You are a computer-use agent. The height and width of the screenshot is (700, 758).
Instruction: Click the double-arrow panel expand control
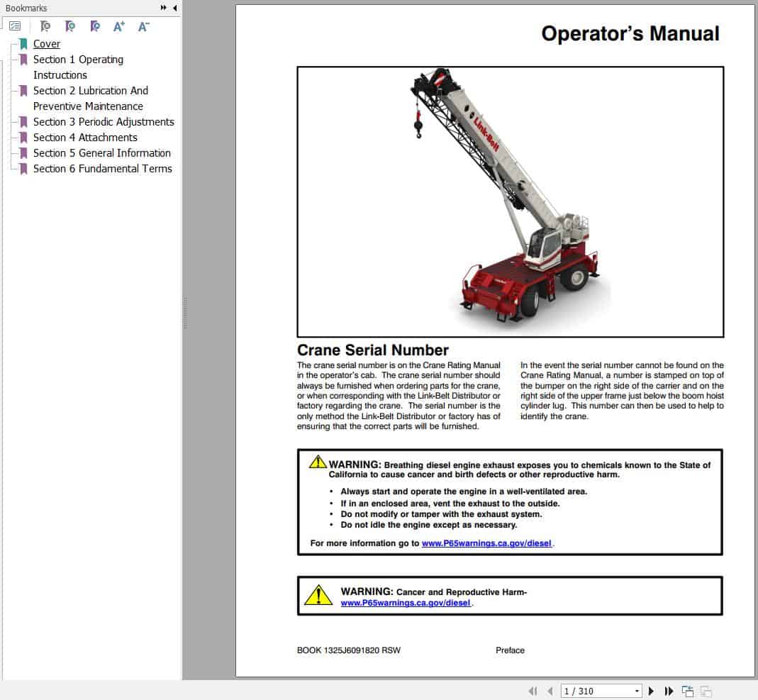click(x=165, y=8)
